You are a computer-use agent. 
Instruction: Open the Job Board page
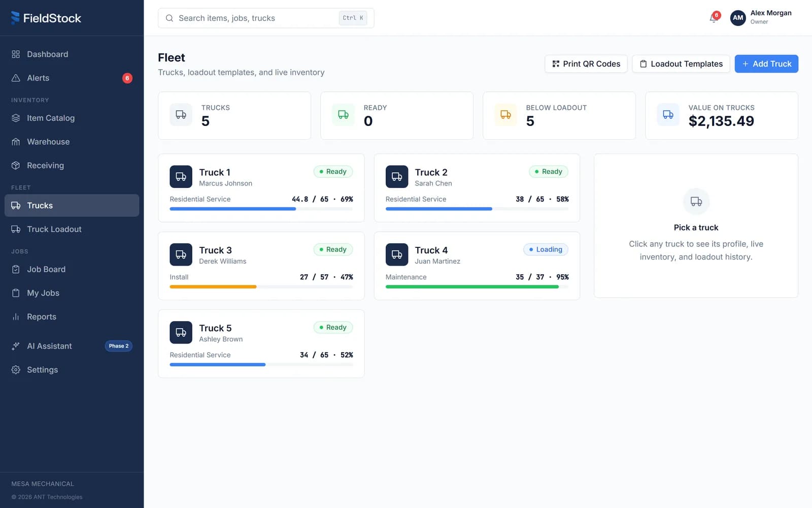(x=72, y=269)
